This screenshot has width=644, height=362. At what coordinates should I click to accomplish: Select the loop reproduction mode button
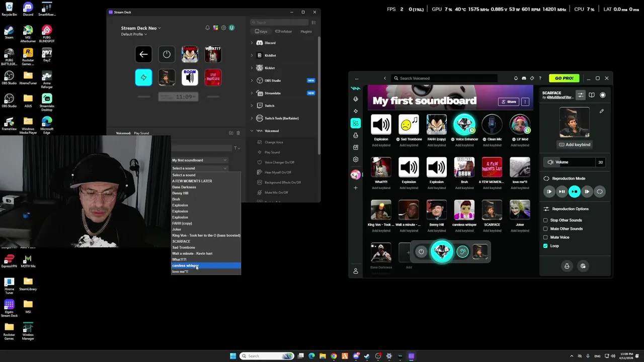(599, 192)
